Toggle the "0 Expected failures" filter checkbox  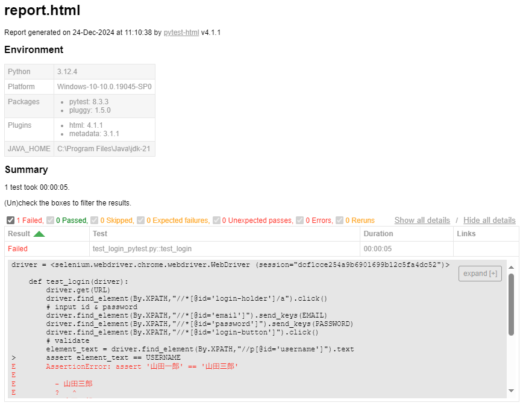pos(141,220)
